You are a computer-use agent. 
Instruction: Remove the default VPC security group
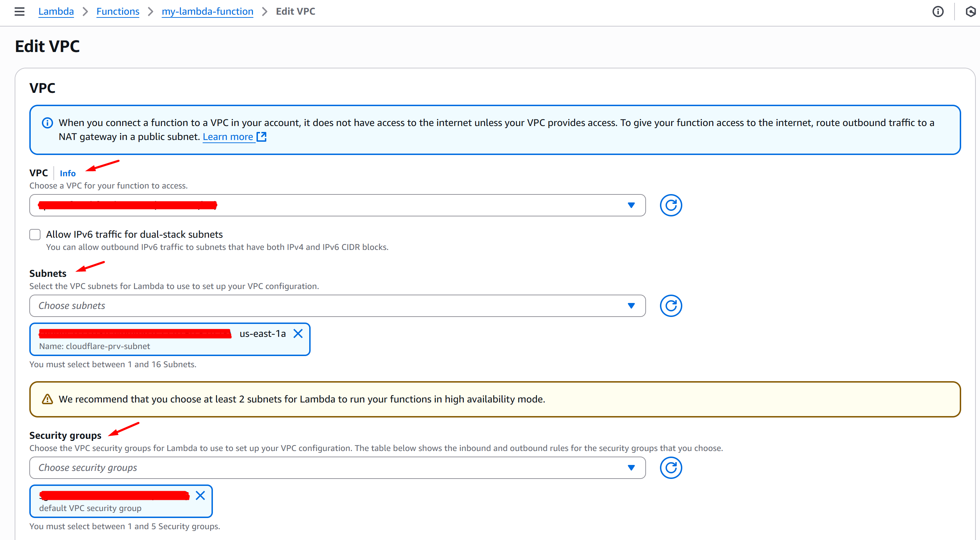[200, 495]
